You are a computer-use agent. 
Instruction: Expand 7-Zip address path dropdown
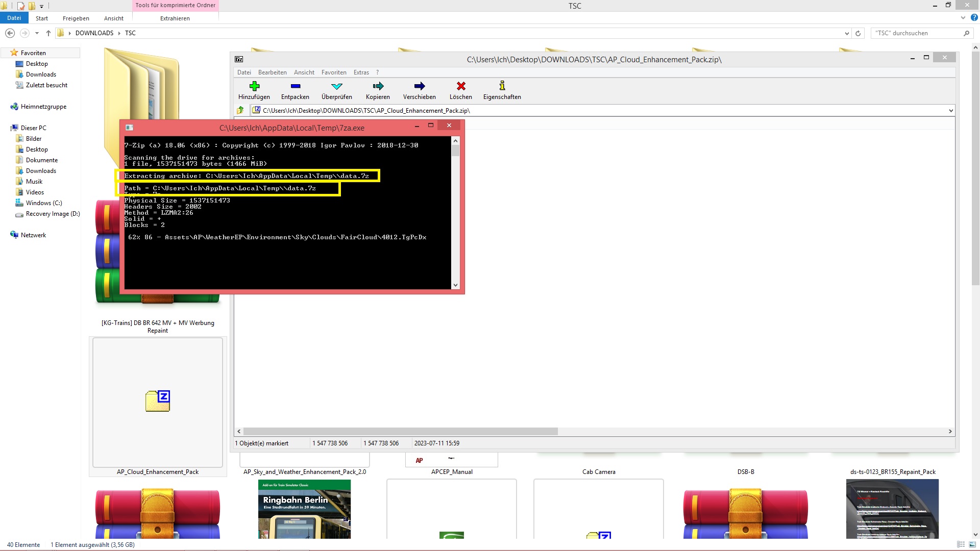(950, 110)
